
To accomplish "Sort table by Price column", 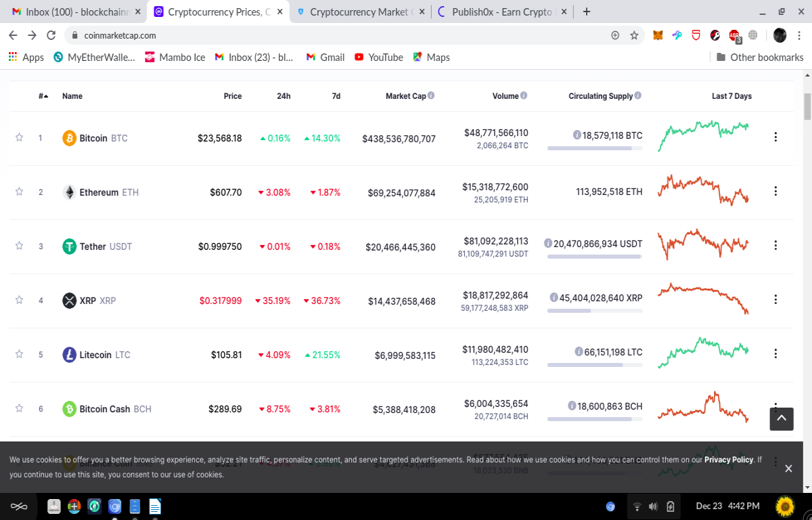I will pyautogui.click(x=233, y=96).
